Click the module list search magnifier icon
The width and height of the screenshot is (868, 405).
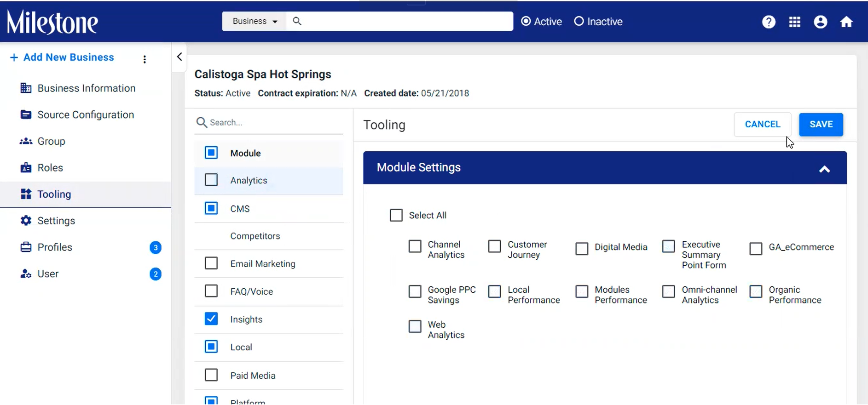tap(202, 122)
